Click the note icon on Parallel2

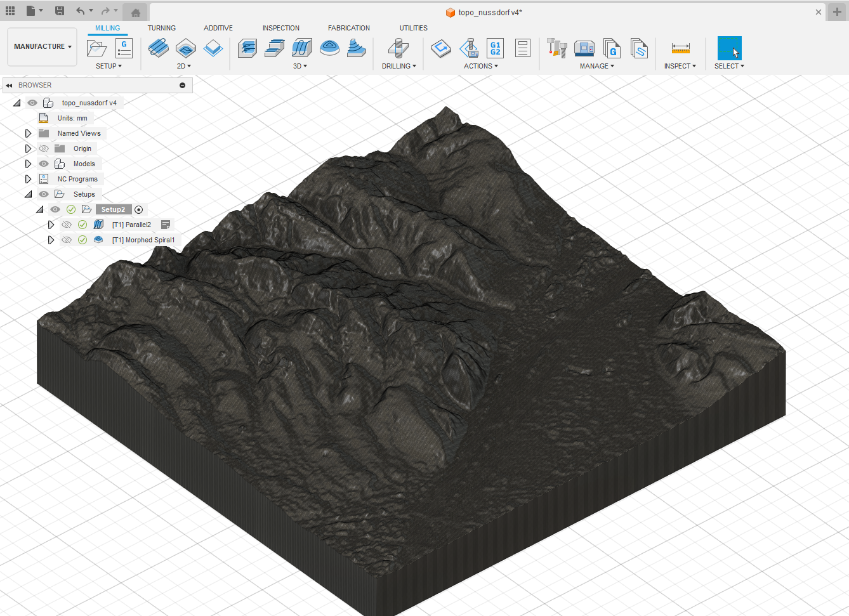166,225
